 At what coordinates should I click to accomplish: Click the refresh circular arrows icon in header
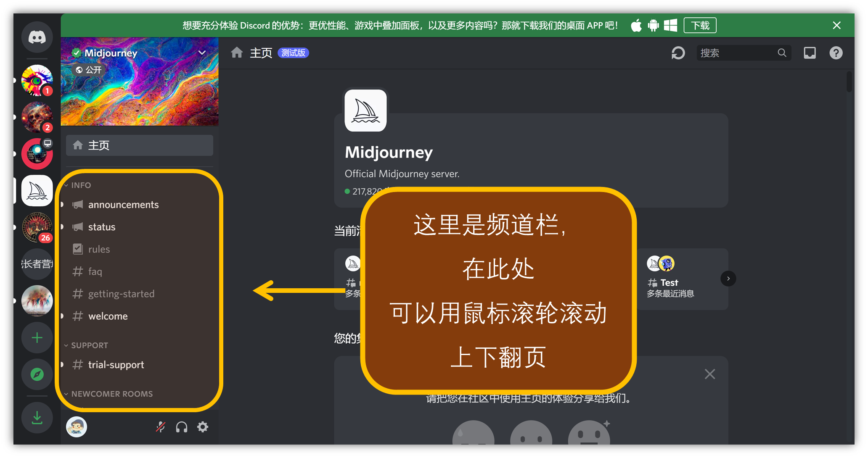[x=678, y=53]
